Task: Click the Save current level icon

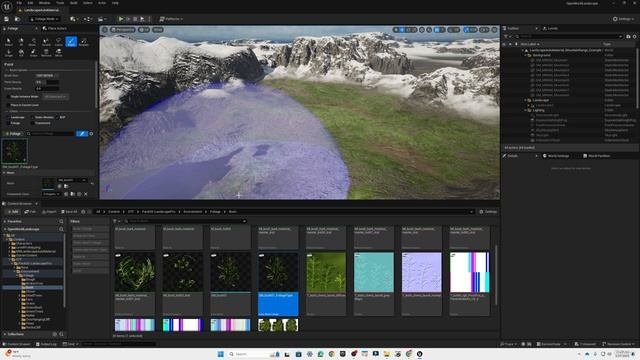Action: click(6, 19)
